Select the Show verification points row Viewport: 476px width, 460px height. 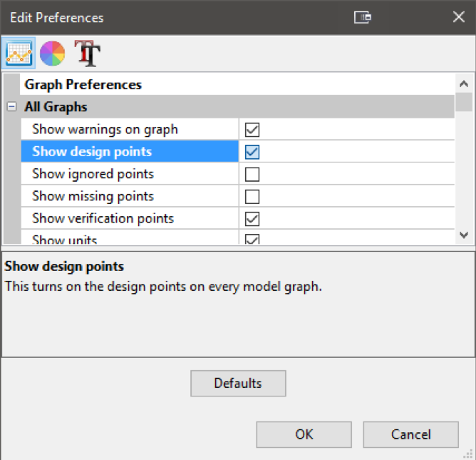(x=103, y=218)
